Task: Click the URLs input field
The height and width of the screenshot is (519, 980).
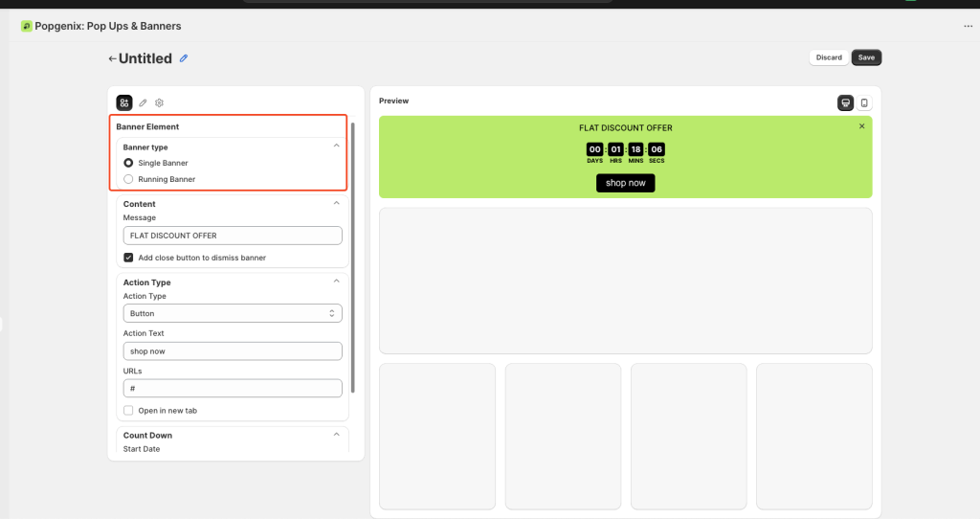Action: 233,389
